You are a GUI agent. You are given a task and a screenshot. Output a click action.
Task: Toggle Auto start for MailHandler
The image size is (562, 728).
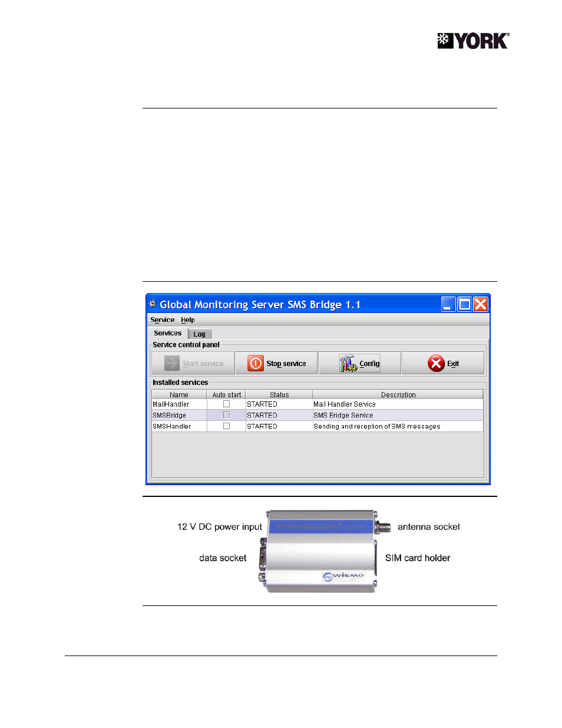pos(226,404)
